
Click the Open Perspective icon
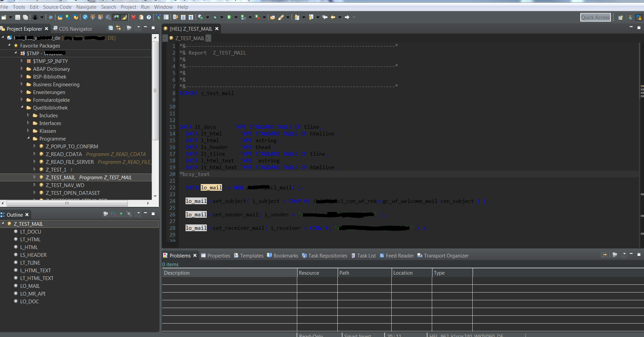[620, 18]
